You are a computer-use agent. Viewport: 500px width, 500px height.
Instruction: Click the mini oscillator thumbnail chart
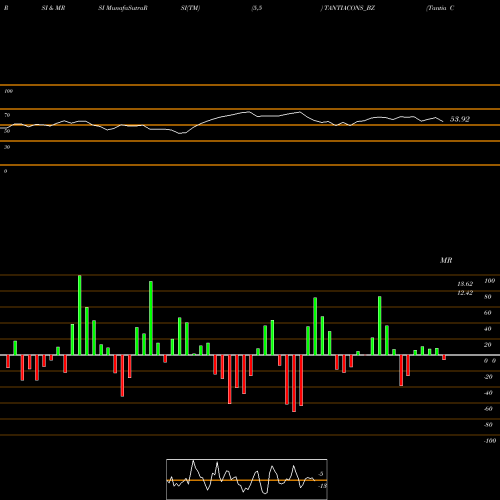[247, 479]
